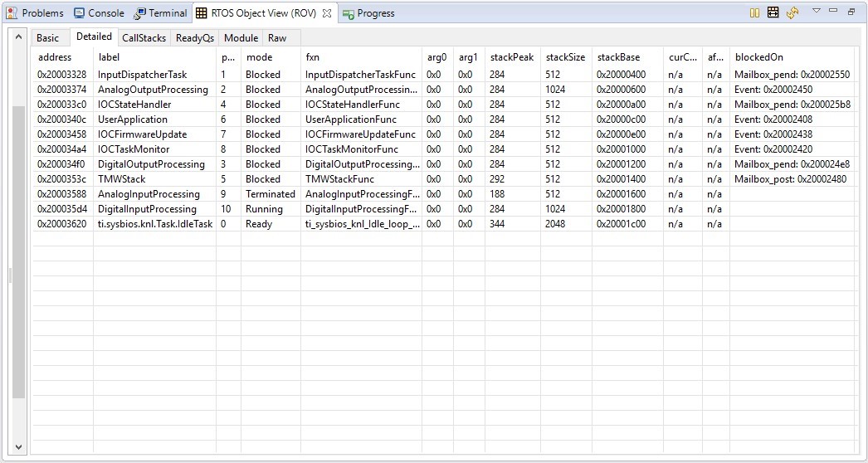Image resolution: width=868 pixels, height=463 pixels.
Task: Click stackPeak 344 cell
Action: pos(513,224)
